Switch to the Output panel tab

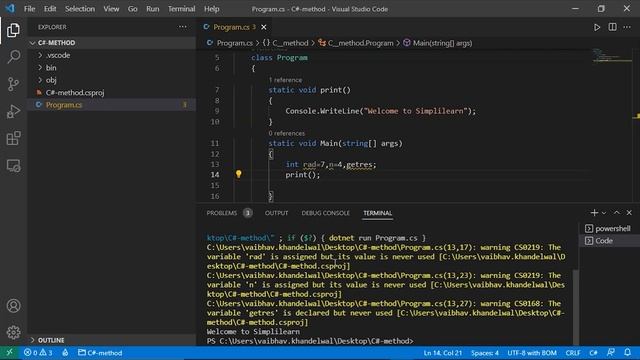click(x=276, y=213)
